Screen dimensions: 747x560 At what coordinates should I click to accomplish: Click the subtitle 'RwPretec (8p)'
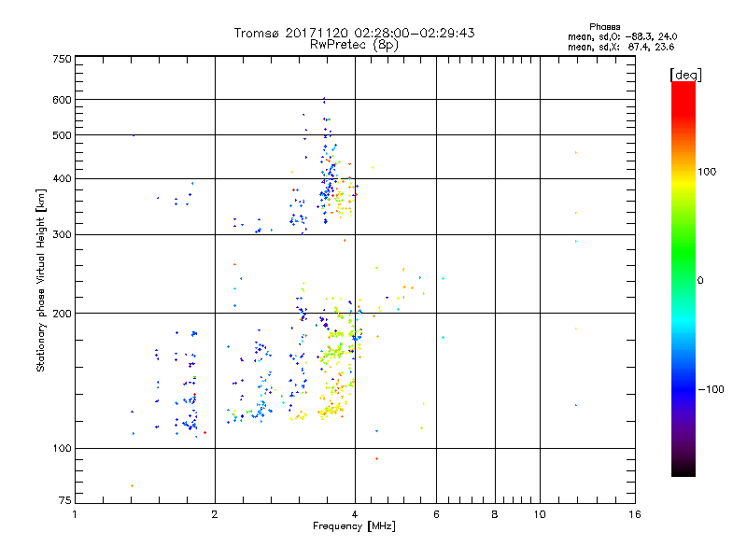354,45
